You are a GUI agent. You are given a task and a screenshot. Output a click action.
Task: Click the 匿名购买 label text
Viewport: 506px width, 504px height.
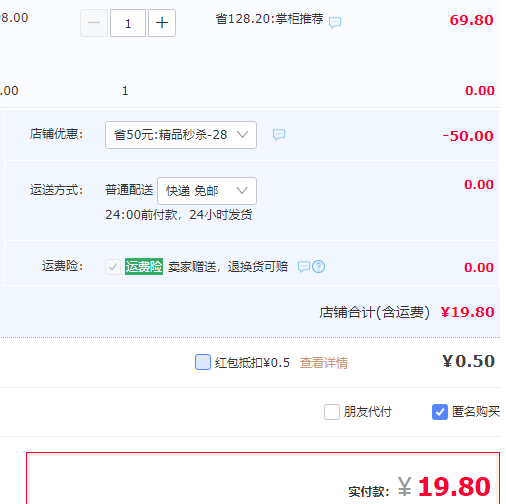pos(476,412)
